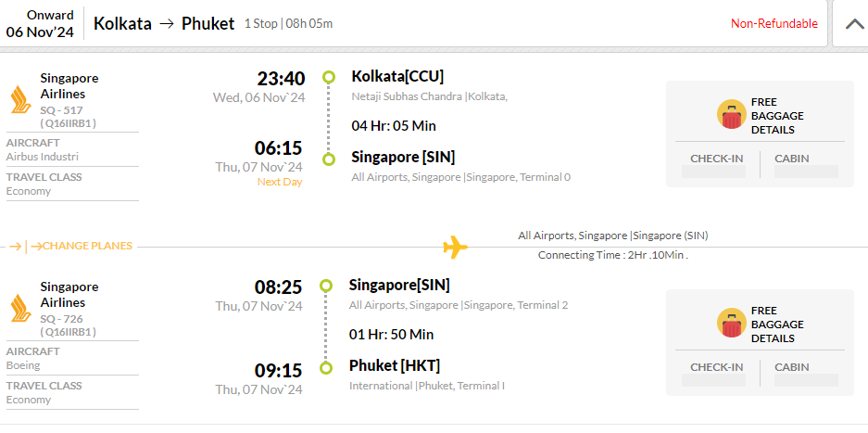The height and width of the screenshot is (433, 868).
Task: Select Cabin baggage for SQ-517
Action: [806, 165]
